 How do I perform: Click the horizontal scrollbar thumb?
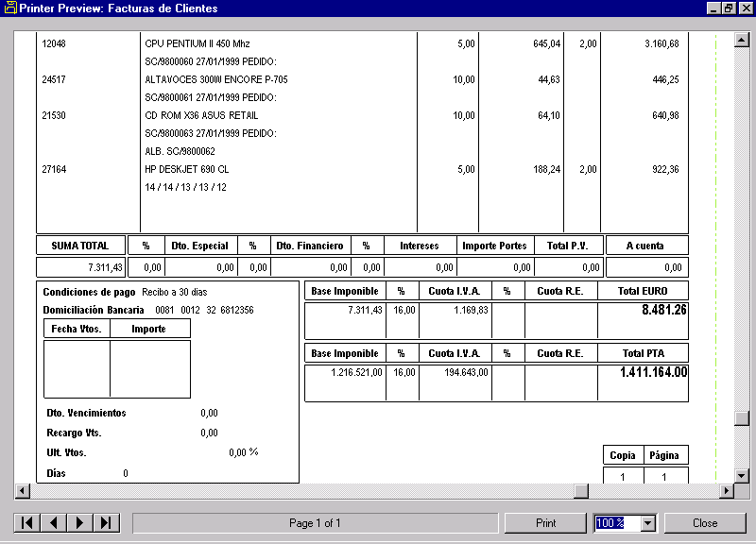pyautogui.click(x=582, y=491)
